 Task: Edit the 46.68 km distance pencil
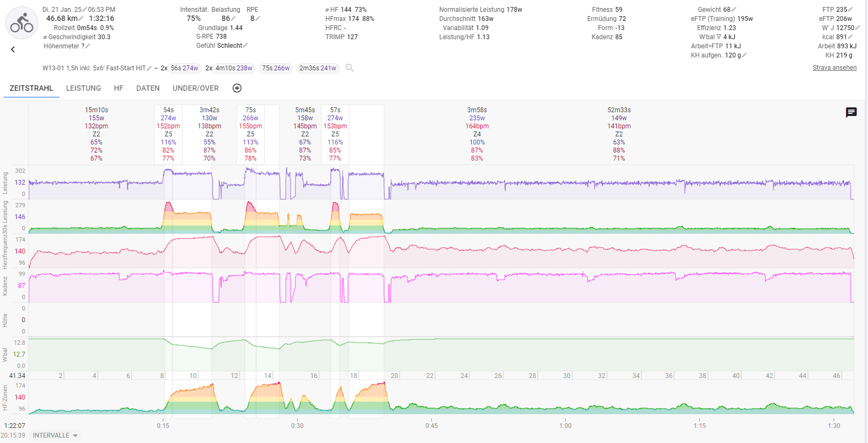(x=82, y=19)
